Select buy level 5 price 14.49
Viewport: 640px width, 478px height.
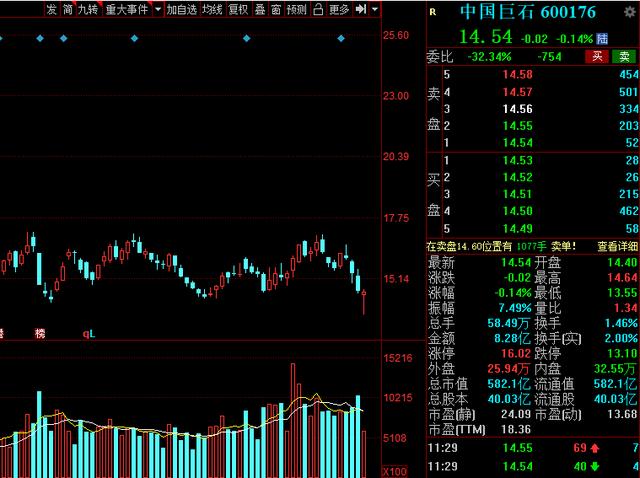pos(517,229)
